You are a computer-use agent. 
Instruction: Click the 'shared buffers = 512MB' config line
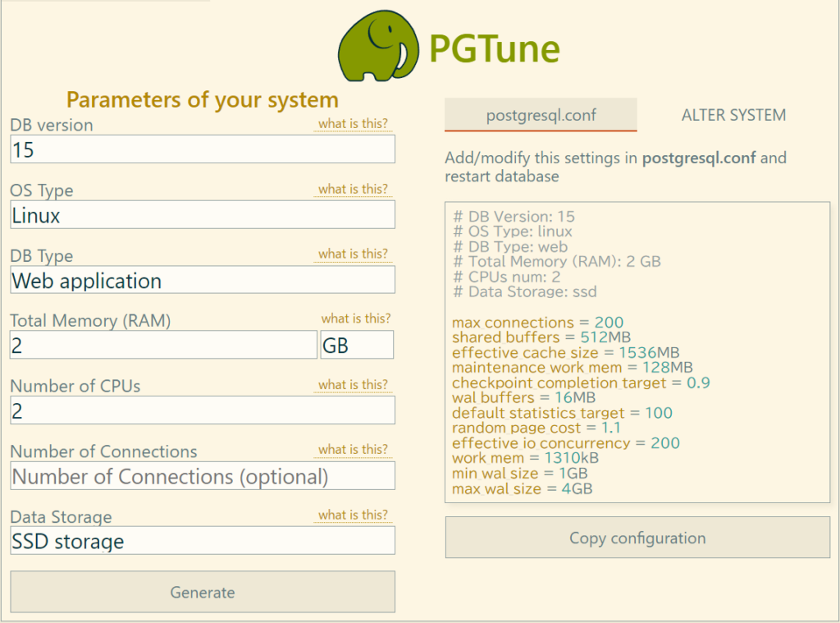click(541, 337)
